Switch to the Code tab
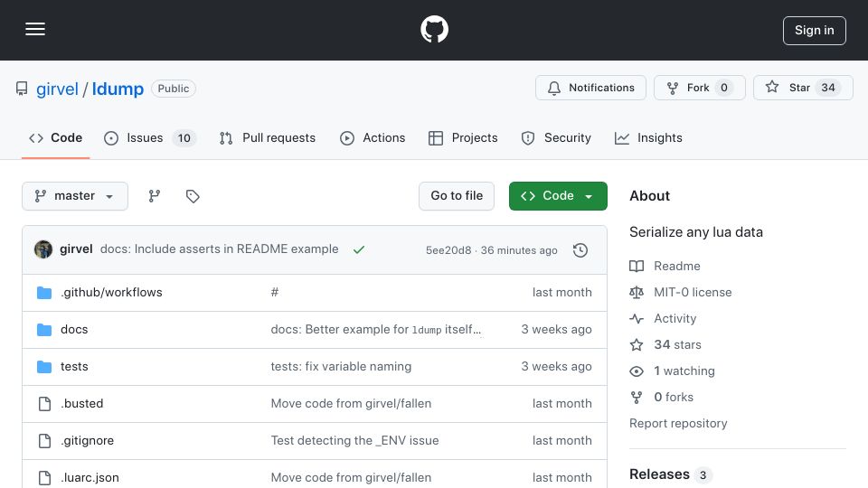 55,137
